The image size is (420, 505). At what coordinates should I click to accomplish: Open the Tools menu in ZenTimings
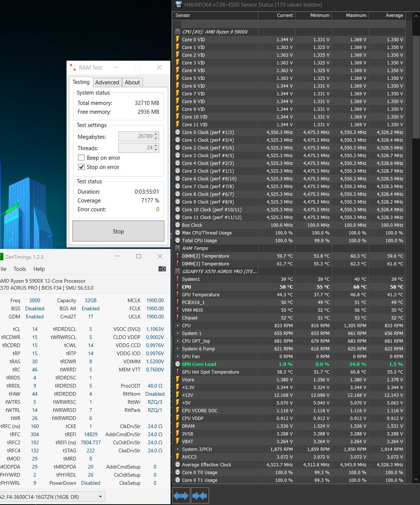(x=19, y=269)
